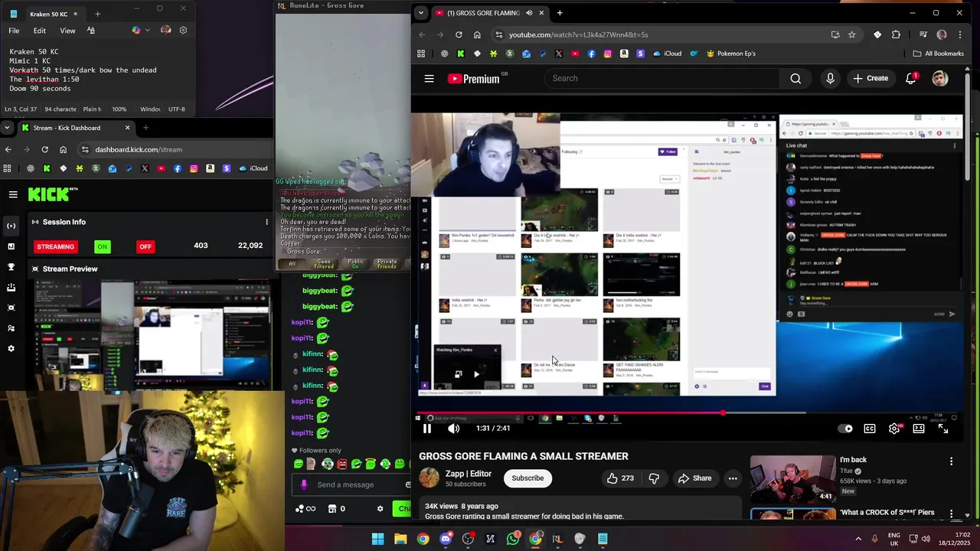Open Windows Start button
The image size is (980, 551).
377,539
